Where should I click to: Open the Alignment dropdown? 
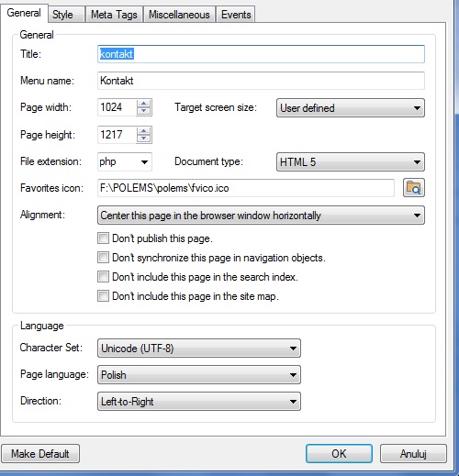tap(261, 216)
